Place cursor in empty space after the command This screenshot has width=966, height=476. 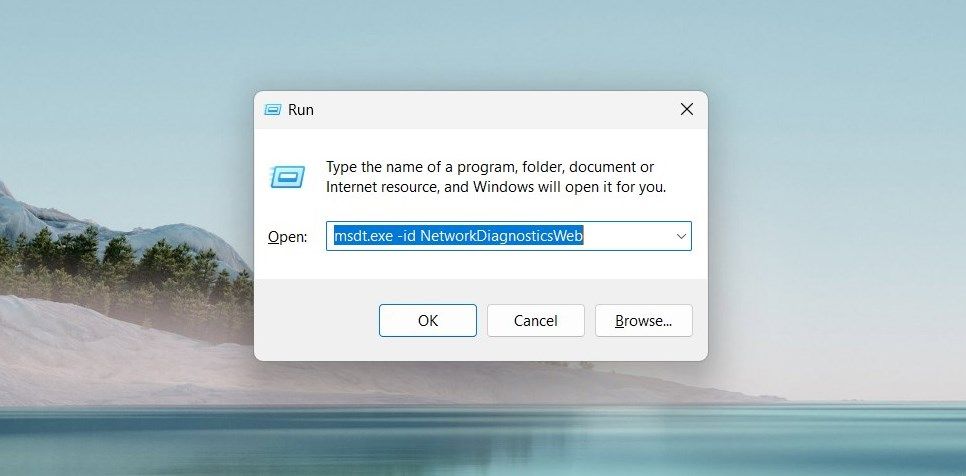[627, 236]
